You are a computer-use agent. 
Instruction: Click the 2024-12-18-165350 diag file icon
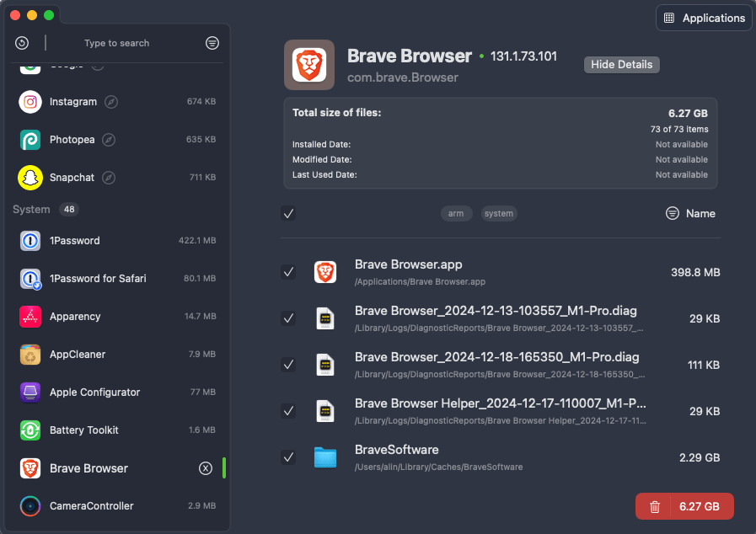coord(325,365)
